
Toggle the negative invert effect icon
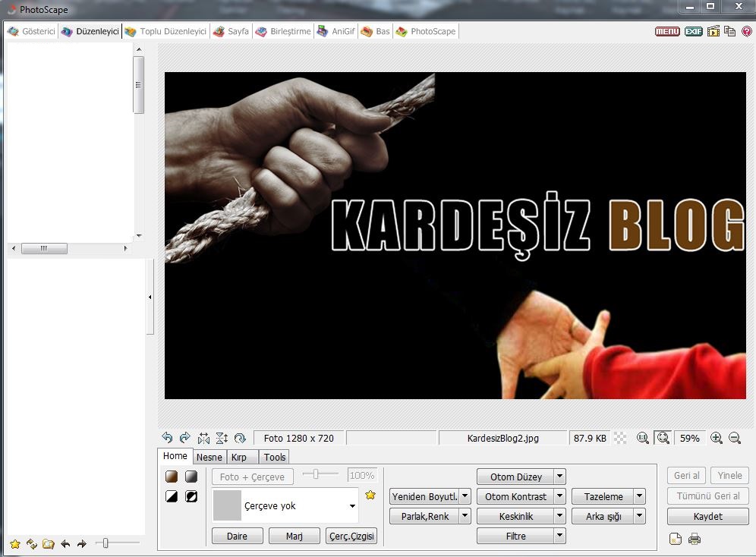click(x=191, y=496)
